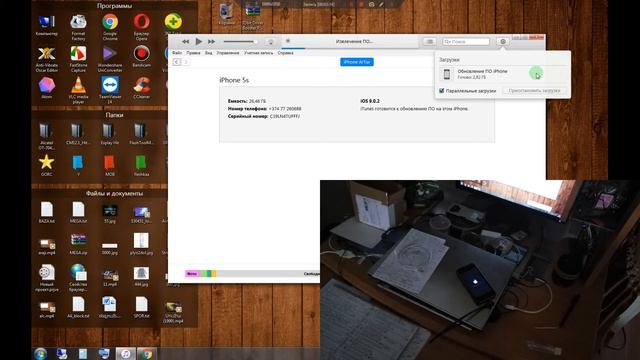
Task: Adjust the iTunes volume slider
Action: (240, 42)
